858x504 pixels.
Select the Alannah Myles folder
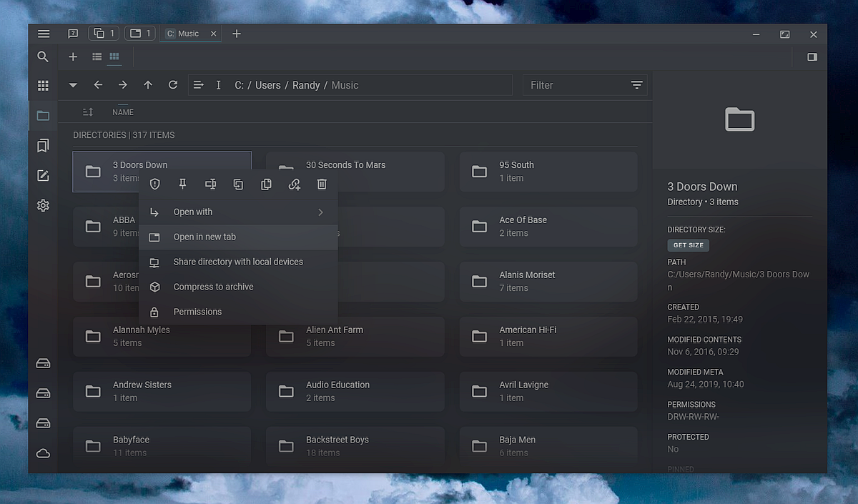(162, 337)
